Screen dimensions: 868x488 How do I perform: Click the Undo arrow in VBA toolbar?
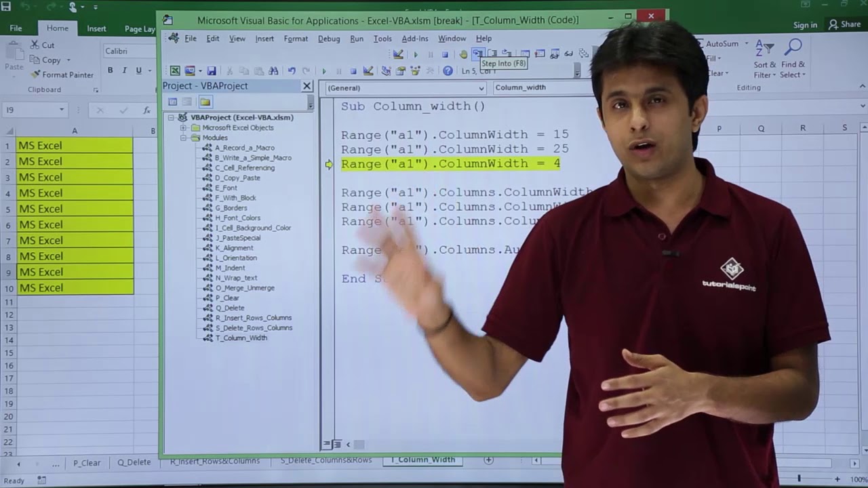[x=292, y=70]
